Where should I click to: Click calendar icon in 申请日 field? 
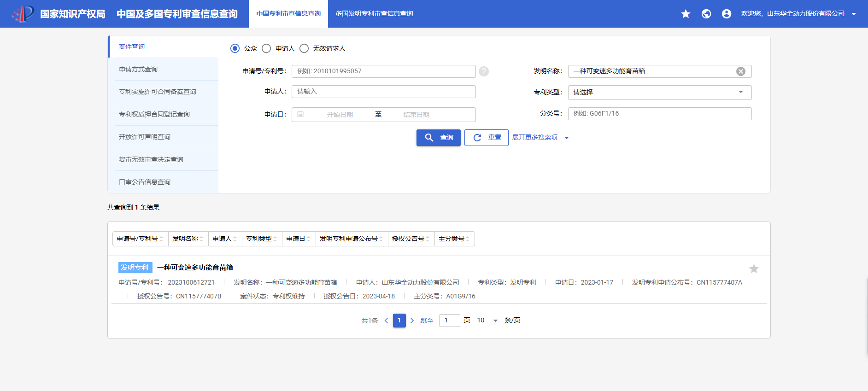[300, 114]
